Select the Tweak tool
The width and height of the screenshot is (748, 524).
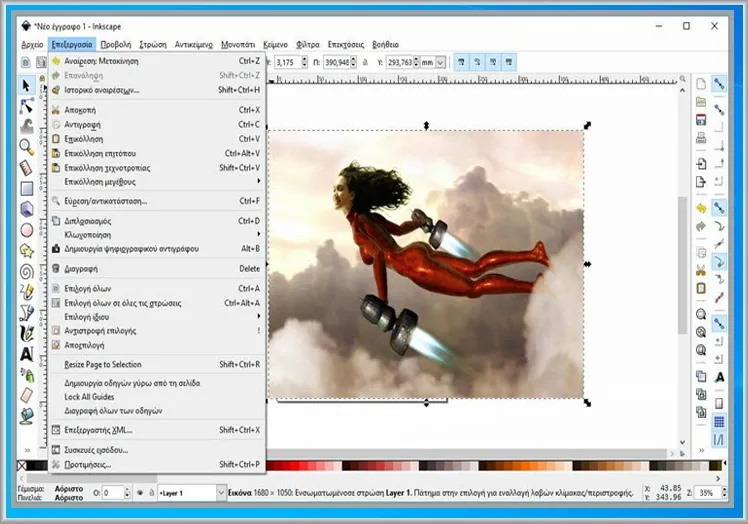[x=27, y=126]
